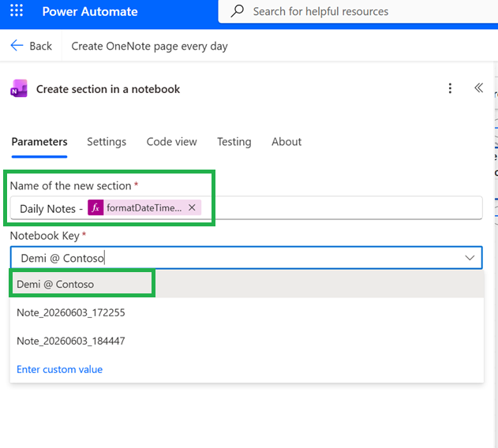Image resolution: width=498 pixels, height=448 pixels.
Task: Click the OneNote action icon
Action: (x=19, y=88)
